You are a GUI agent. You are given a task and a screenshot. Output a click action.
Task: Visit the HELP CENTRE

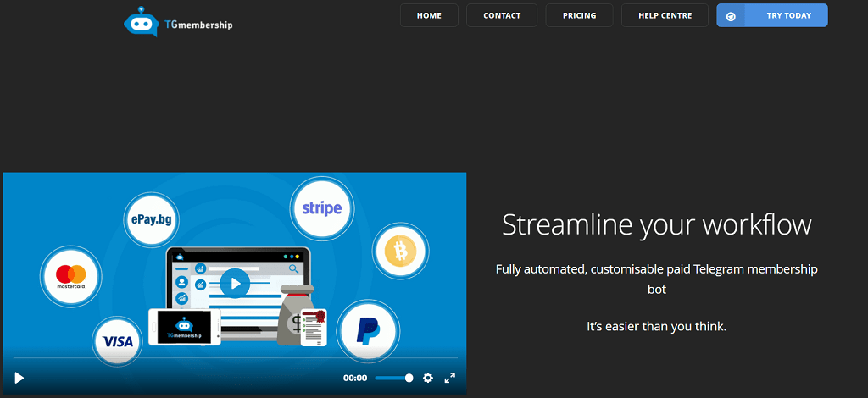(x=665, y=15)
